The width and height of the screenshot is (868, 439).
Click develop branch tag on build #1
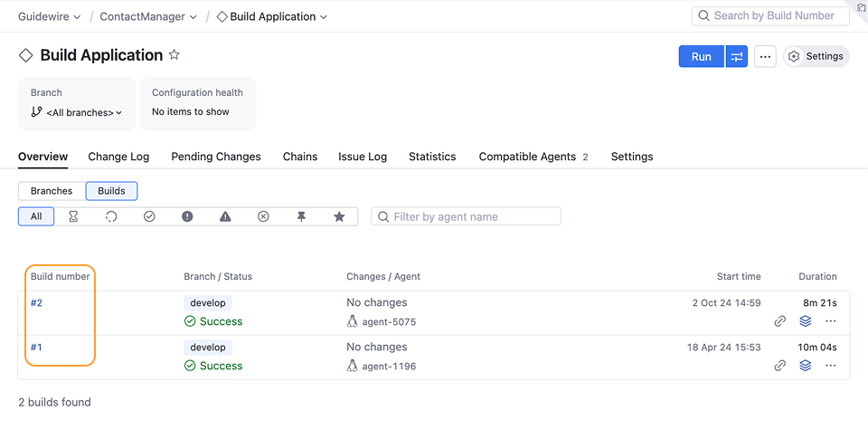208,347
